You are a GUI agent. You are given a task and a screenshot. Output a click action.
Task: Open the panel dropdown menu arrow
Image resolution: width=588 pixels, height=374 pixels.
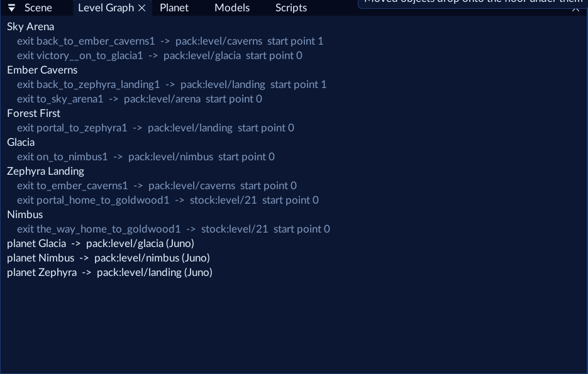click(x=11, y=8)
